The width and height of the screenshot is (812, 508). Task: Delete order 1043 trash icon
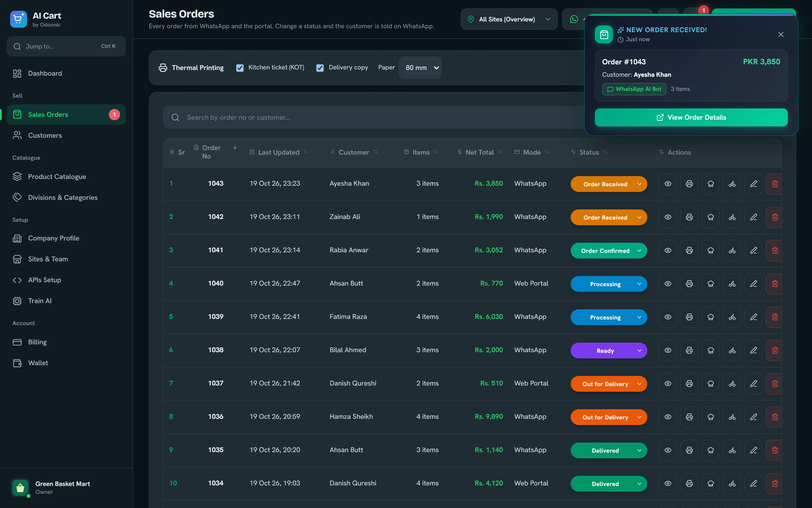(775, 184)
